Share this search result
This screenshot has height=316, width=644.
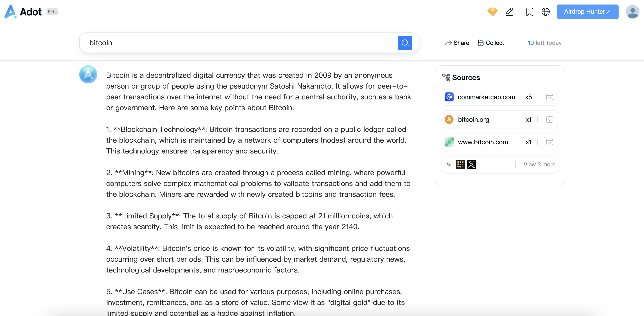coord(457,43)
